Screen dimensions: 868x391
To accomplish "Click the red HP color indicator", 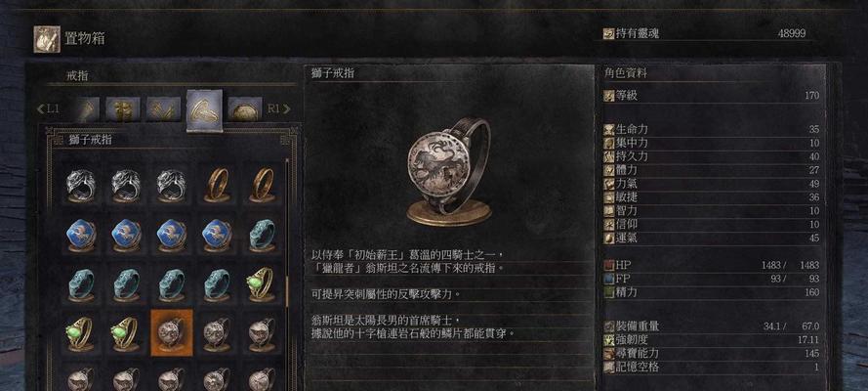I will (609, 266).
